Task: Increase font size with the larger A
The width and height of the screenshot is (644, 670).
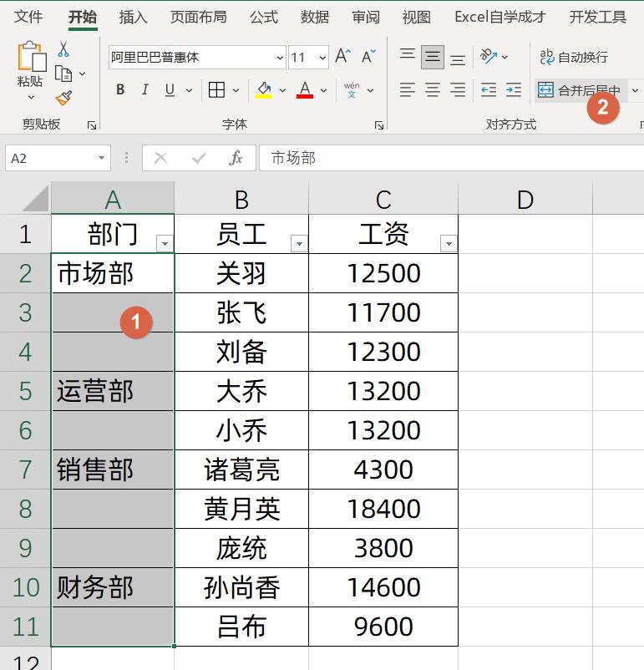Action: [x=342, y=57]
